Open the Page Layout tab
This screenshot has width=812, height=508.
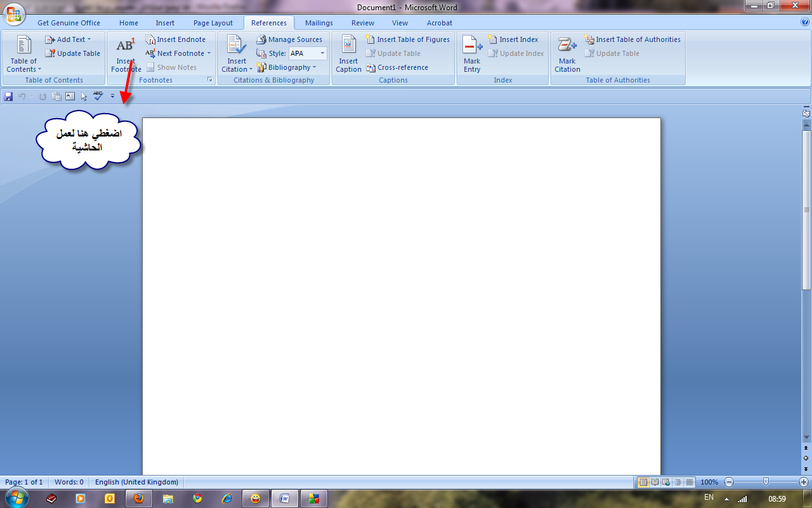tap(213, 23)
